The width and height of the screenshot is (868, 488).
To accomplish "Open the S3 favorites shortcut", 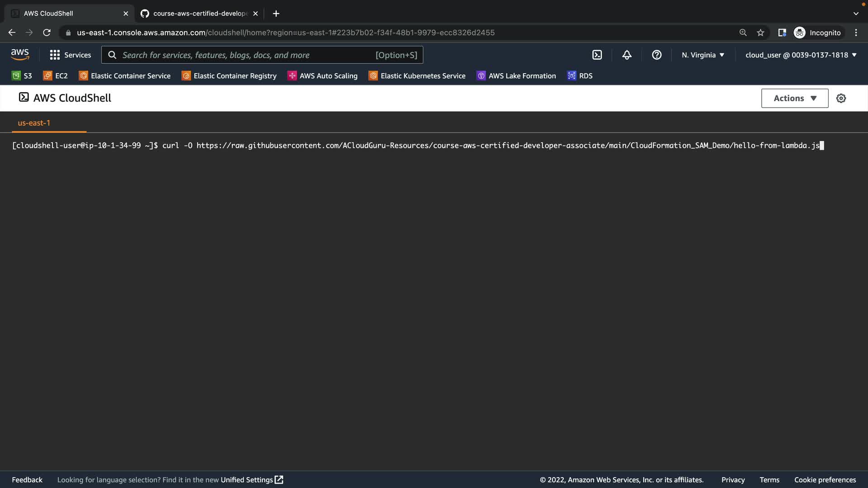I will click(22, 76).
